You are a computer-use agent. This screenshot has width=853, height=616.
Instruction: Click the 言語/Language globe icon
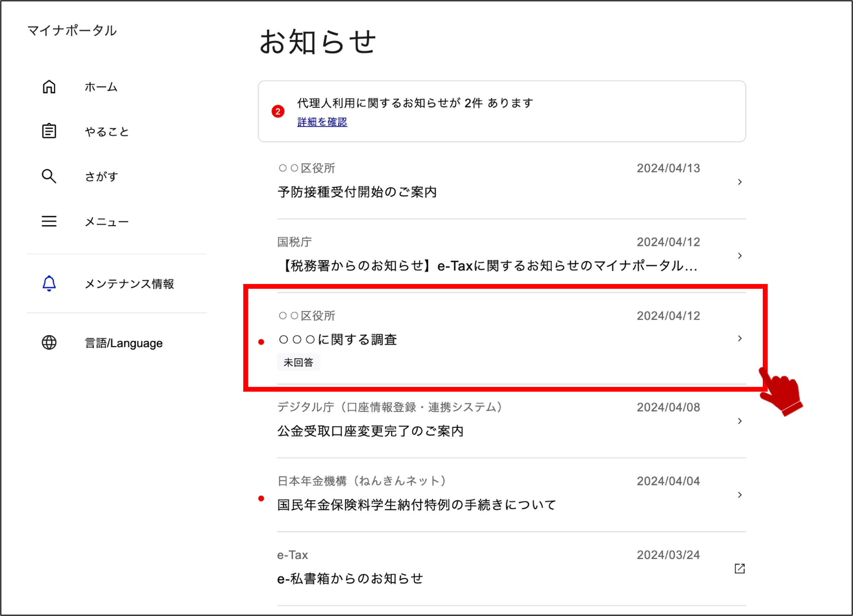tap(49, 342)
